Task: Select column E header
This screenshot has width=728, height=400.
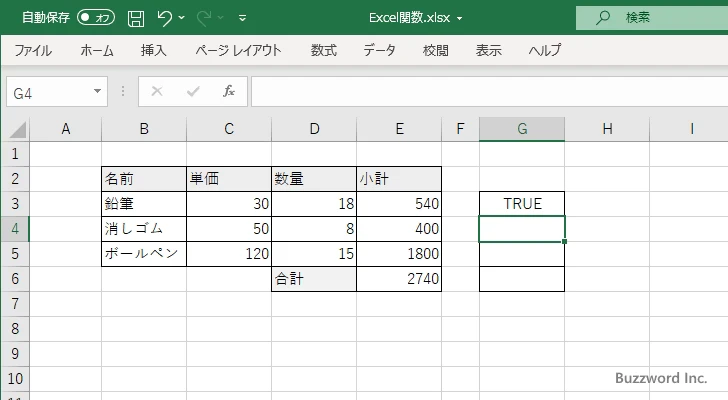Action: 399,129
